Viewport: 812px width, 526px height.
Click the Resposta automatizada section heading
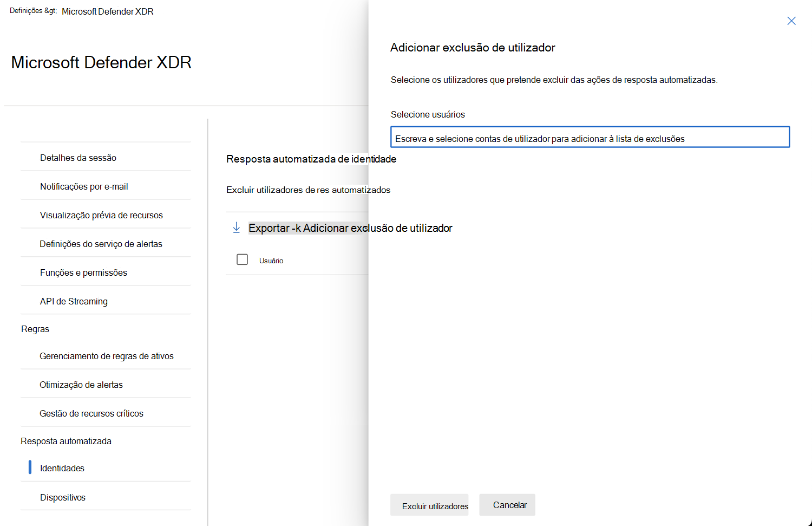click(x=66, y=441)
